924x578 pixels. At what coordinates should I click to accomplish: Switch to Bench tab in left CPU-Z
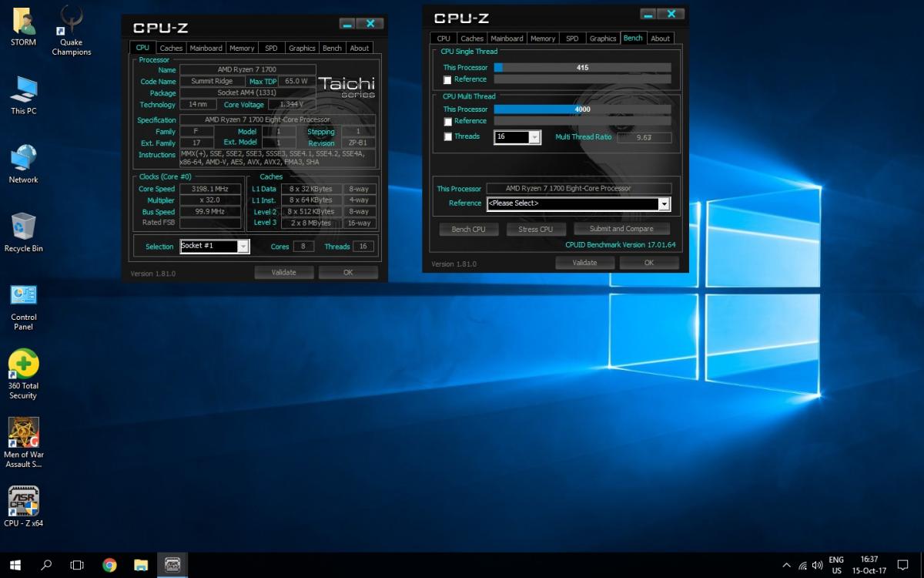333,48
